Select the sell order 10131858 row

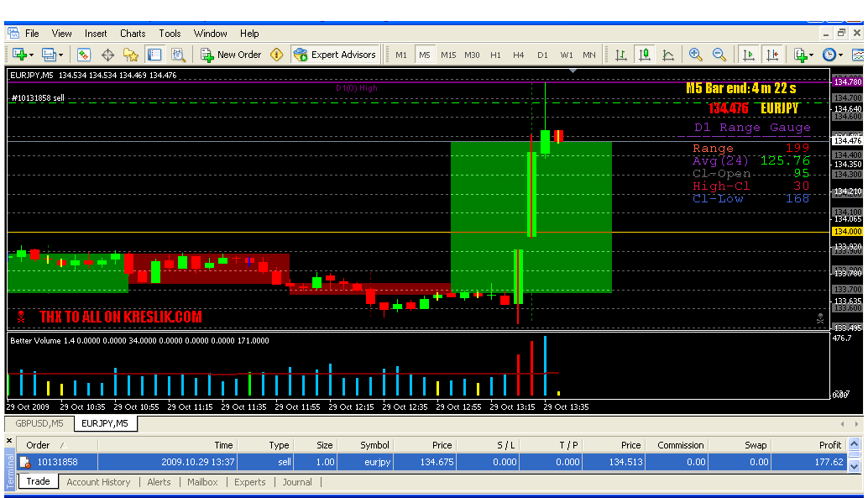click(x=420, y=462)
